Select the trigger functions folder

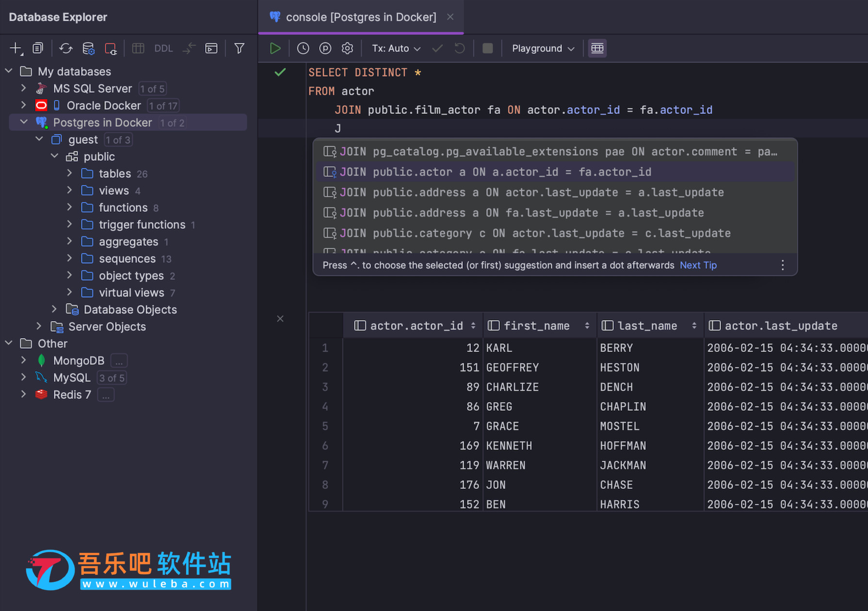(x=142, y=225)
